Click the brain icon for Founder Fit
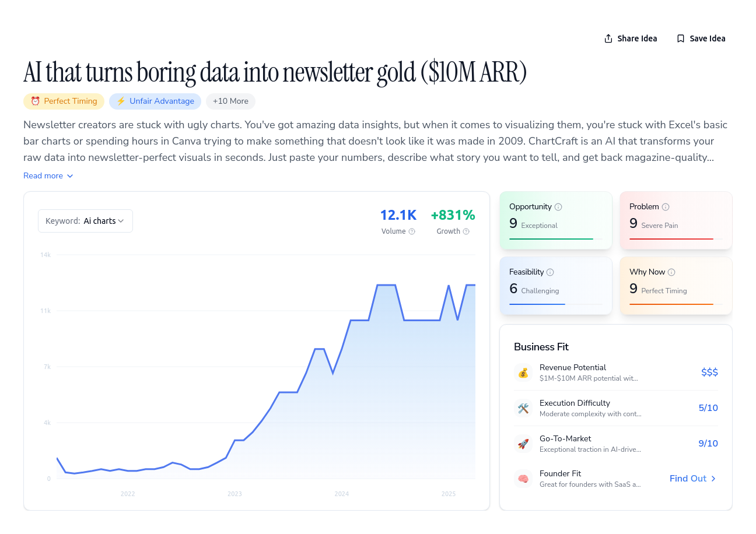The height and width of the screenshot is (534, 756). click(x=523, y=479)
